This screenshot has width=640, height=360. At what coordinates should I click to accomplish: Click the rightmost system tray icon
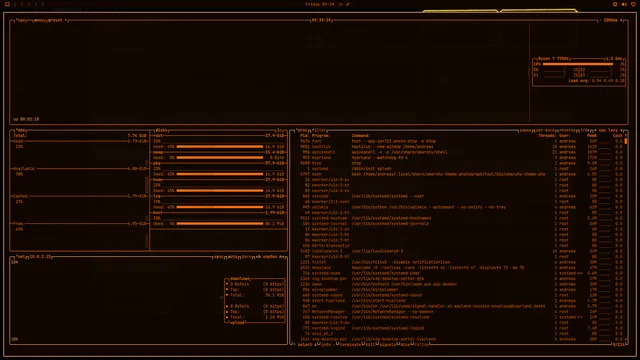(633, 4)
